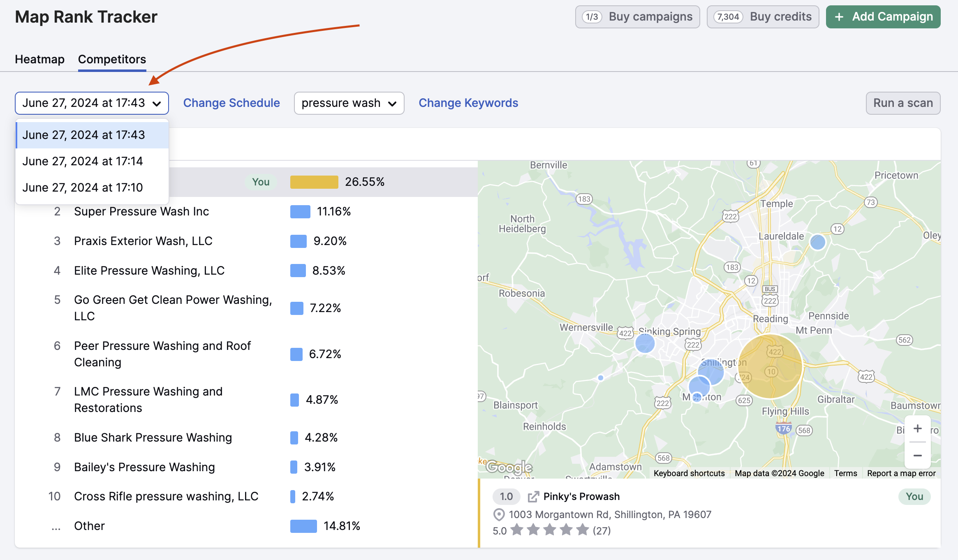Screen dimensions: 958x560
Task: Select LMC Pressure Washing and Restorations
Action: point(247,400)
